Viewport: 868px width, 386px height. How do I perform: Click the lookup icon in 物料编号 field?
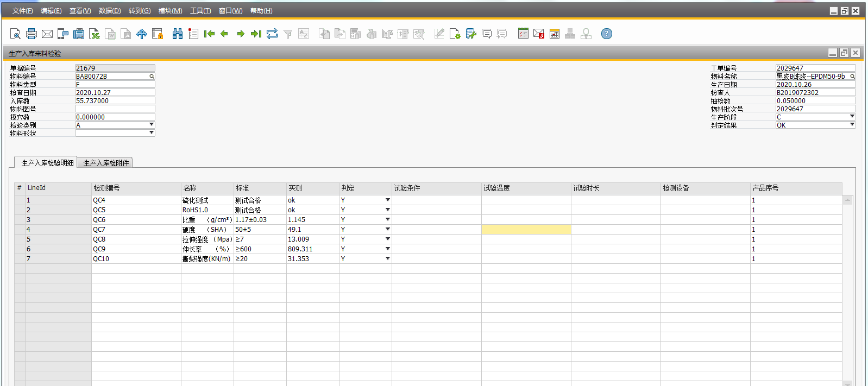(x=152, y=77)
